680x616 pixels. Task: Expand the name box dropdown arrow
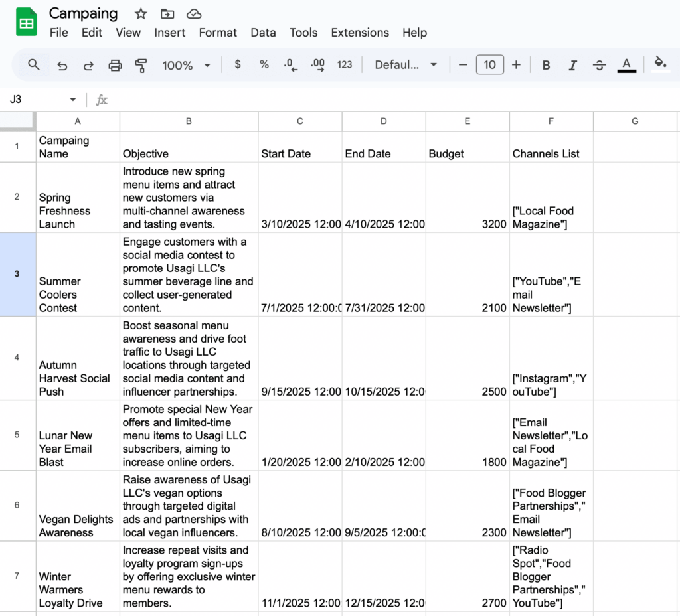(72, 100)
